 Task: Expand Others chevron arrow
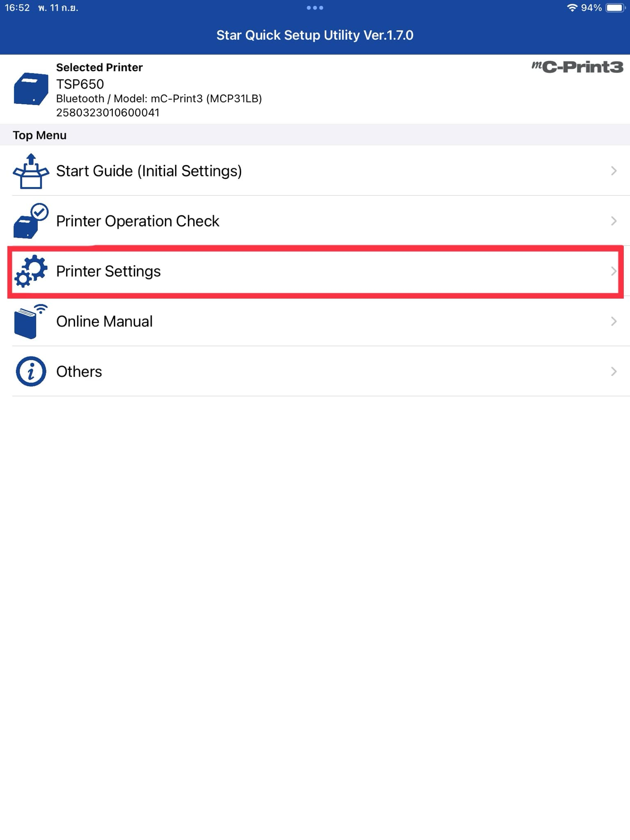pyautogui.click(x=614, y=371)
